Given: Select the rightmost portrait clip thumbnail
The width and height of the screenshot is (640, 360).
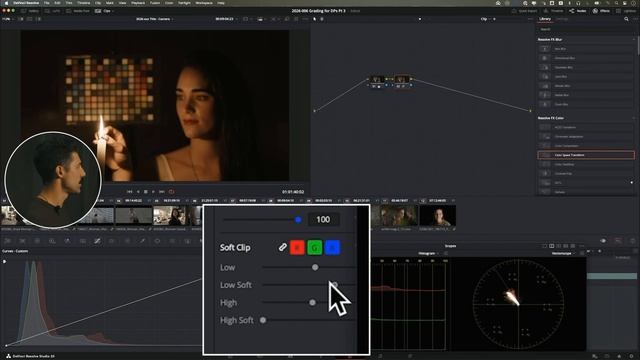Looking at the screenshot, I should 438,216.
